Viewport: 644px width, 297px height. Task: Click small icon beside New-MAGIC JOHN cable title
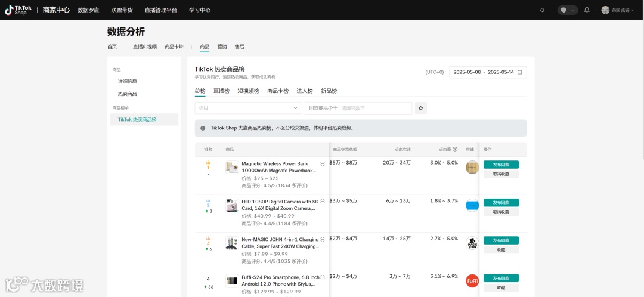click(323, 239)
